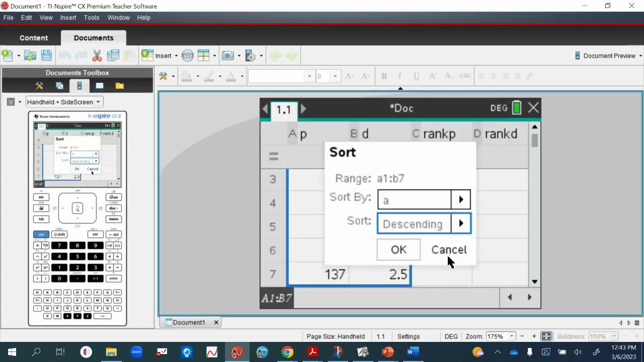Close the Document1 tab
This screenshot has height=362, width=644.
click(216, 322)
